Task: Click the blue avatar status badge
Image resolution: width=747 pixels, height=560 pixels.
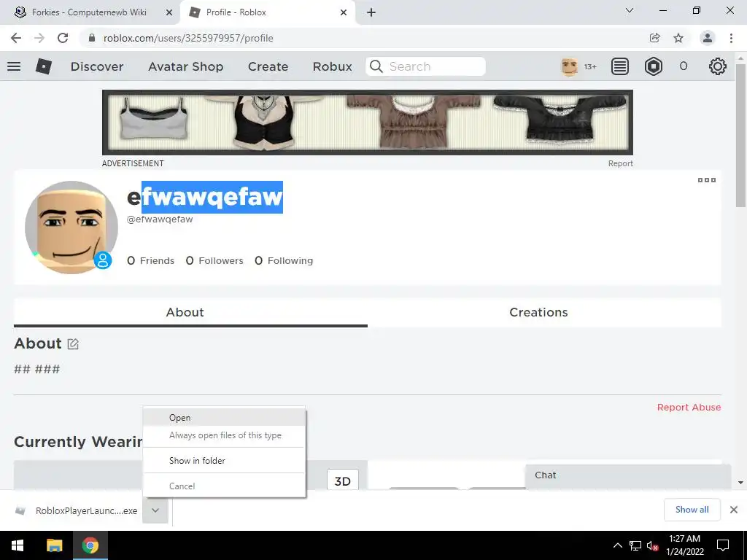Action: (x=102, y=260)
